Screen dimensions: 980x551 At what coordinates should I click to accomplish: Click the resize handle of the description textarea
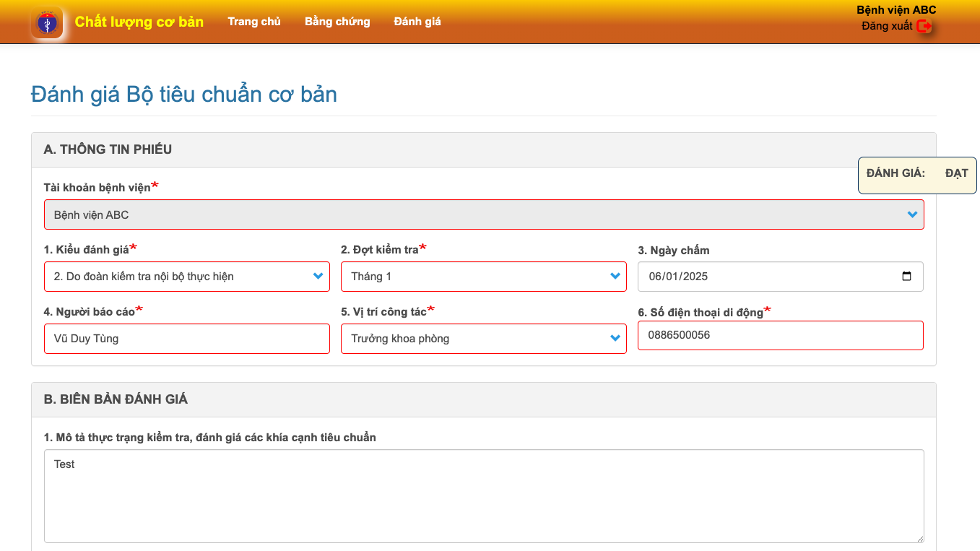919,538
